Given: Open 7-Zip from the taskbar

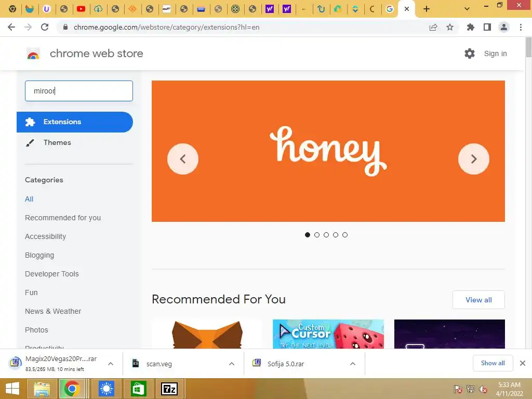Looking at the screenshot, I should pos(169,389).
